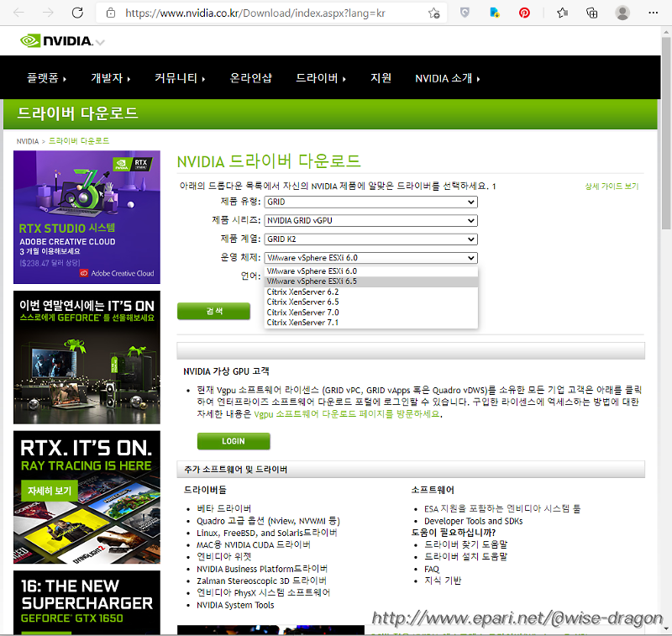672x636 pixels.
Task: Select Citrix XenServer 6.5 option
Action: click(x=371, y=302)
